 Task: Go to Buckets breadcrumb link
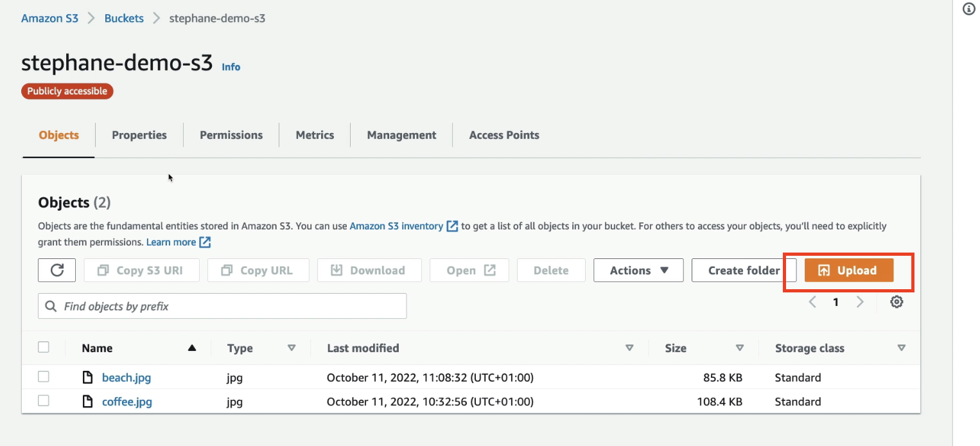click(124, 18)
